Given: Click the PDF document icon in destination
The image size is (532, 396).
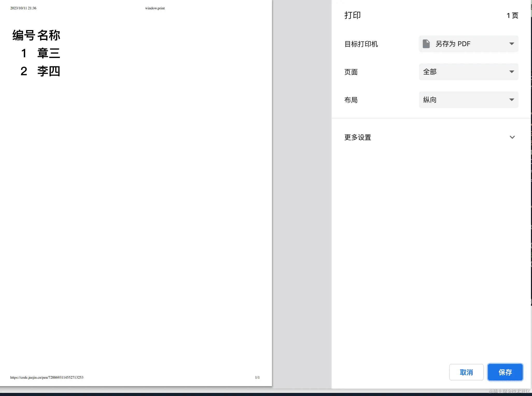Looking at the screenshot, I should point(426,44).
